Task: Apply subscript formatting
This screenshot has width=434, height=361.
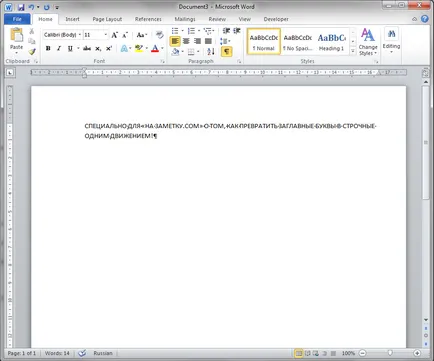Action: point(98,49)
